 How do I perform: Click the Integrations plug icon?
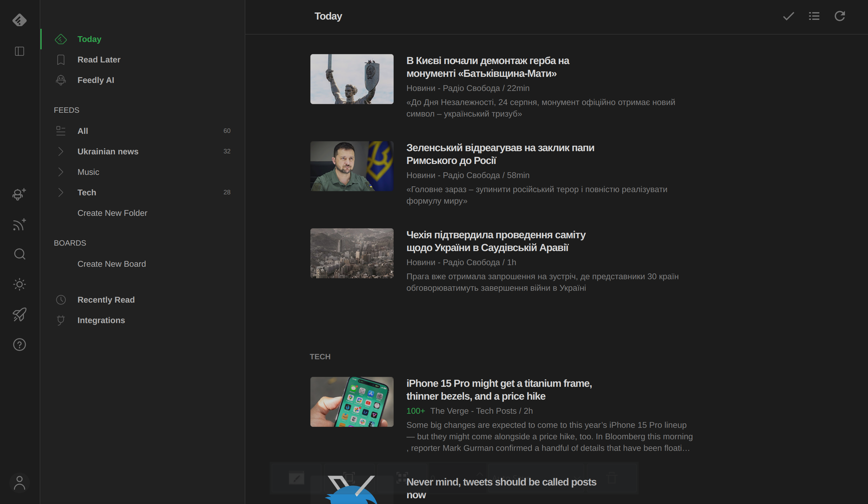[x=61, y=320]
